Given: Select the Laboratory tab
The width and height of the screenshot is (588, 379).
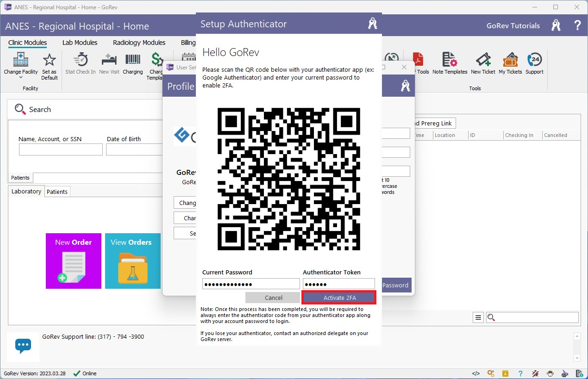Looking at the screenshot, I should coord(26,192).
